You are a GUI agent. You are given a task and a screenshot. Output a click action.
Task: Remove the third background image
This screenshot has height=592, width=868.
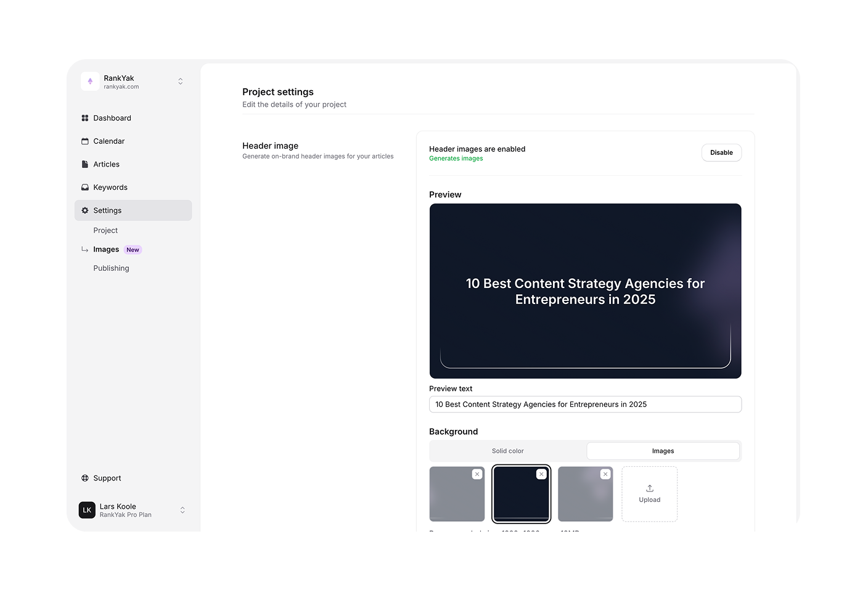(x=605, y=474)
